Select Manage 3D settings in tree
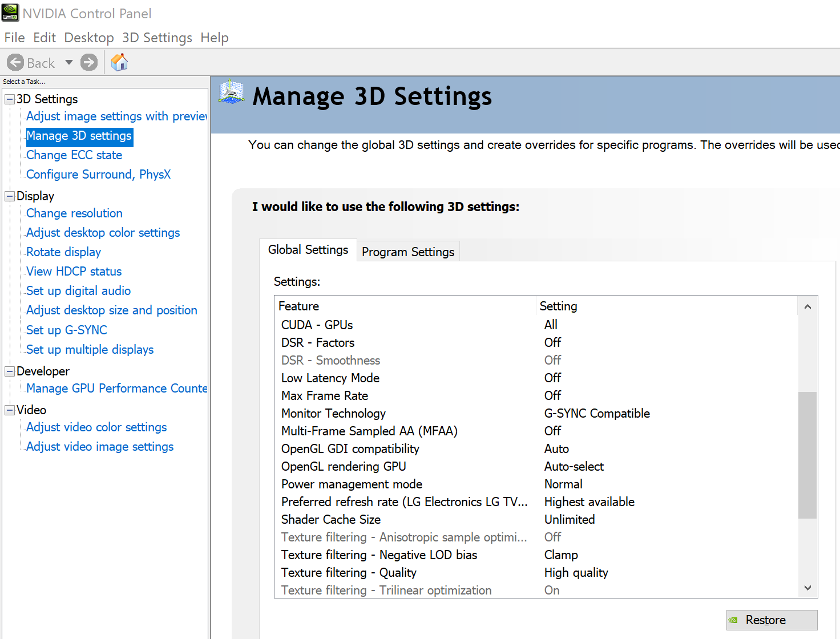 point(79,136)
